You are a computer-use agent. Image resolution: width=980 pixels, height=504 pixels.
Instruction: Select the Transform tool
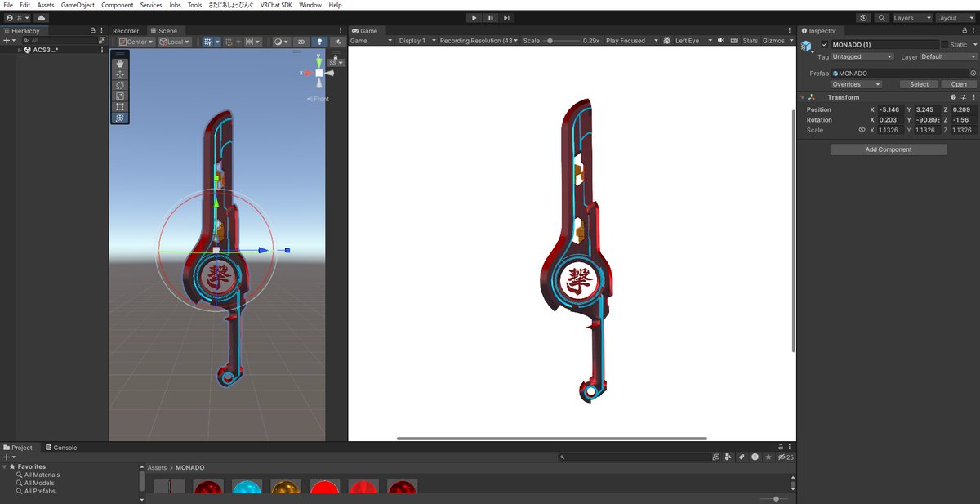tap(120, 118)
